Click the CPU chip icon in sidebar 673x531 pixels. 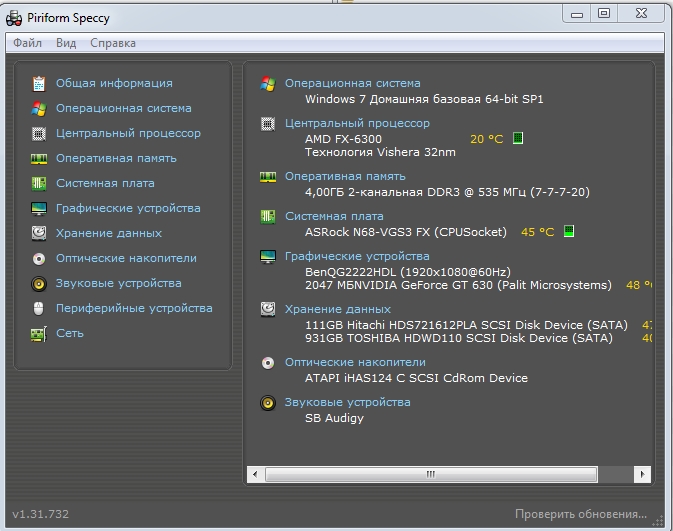(x=39, y=134)
